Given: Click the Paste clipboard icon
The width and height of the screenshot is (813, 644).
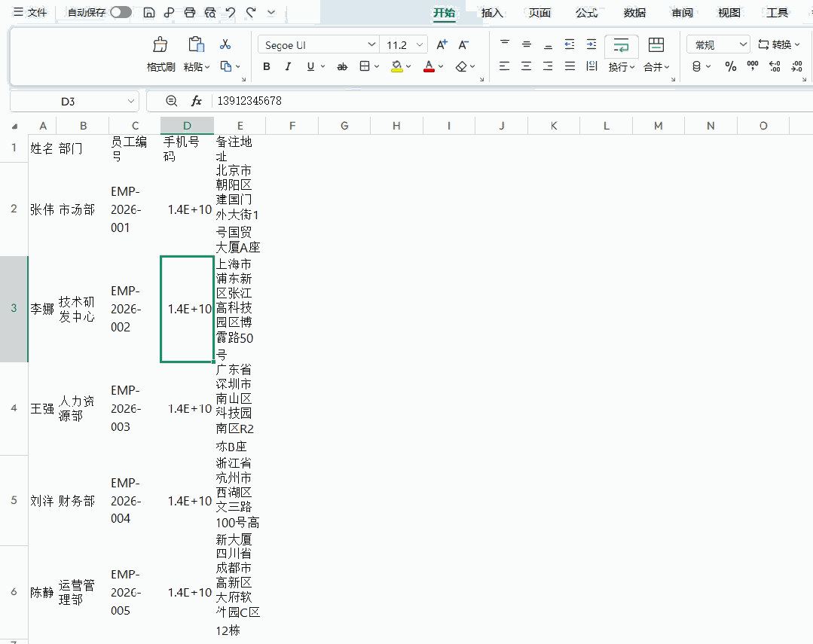Looking at the screenshot, I should (x=196, y=44).
